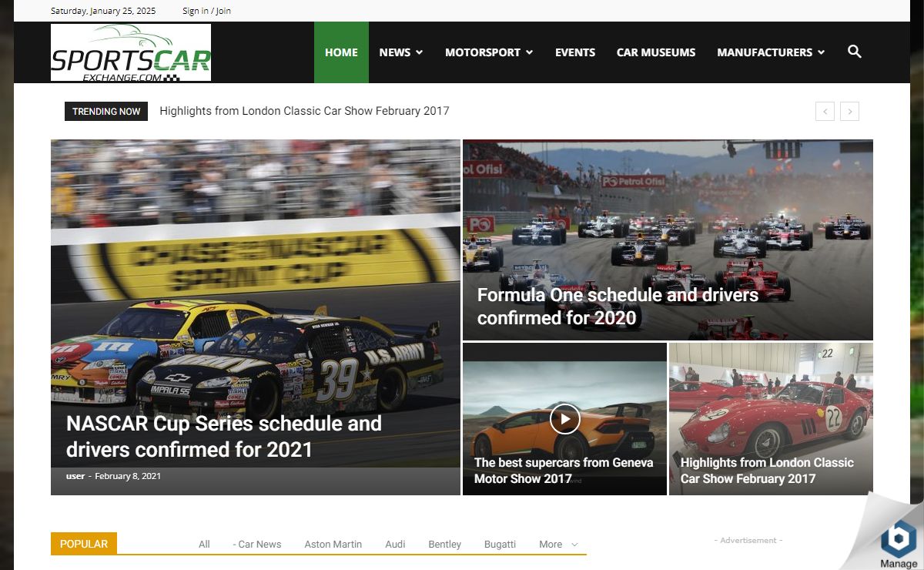The image size is (924, 570).
Task: Select the Aston Martin filter tab
Action: click(333, 544)
